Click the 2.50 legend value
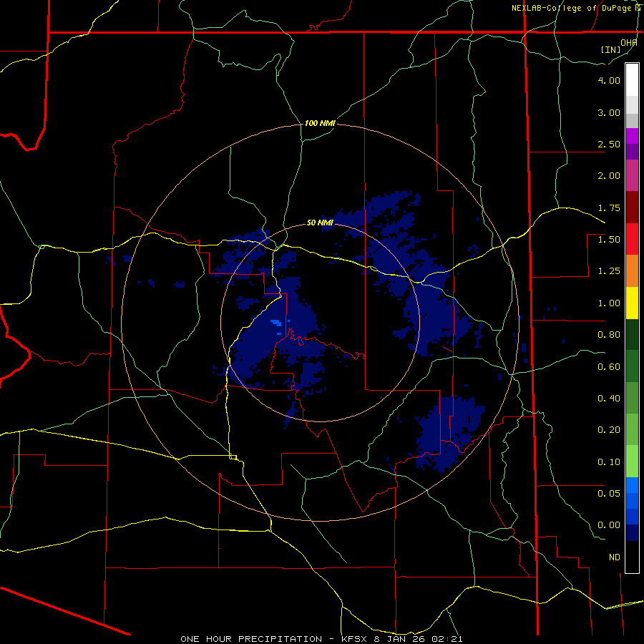This screenshot has width=644, height=644. pos(609,144)
